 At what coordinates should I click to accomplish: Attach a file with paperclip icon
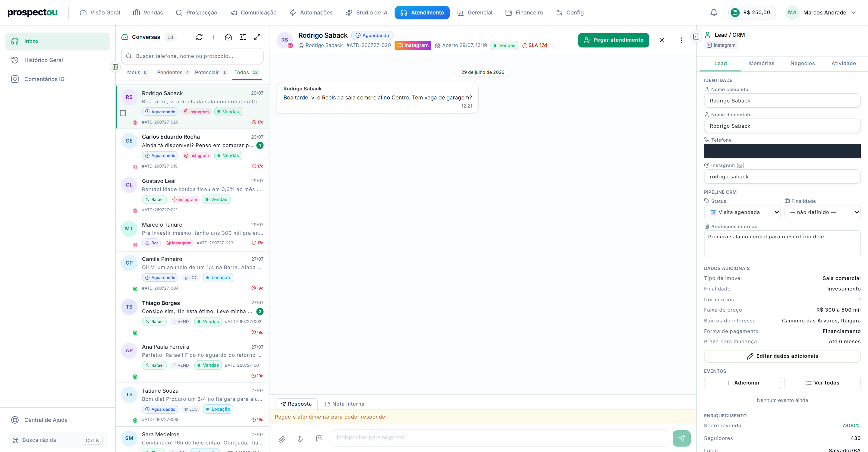click(282, 439)
